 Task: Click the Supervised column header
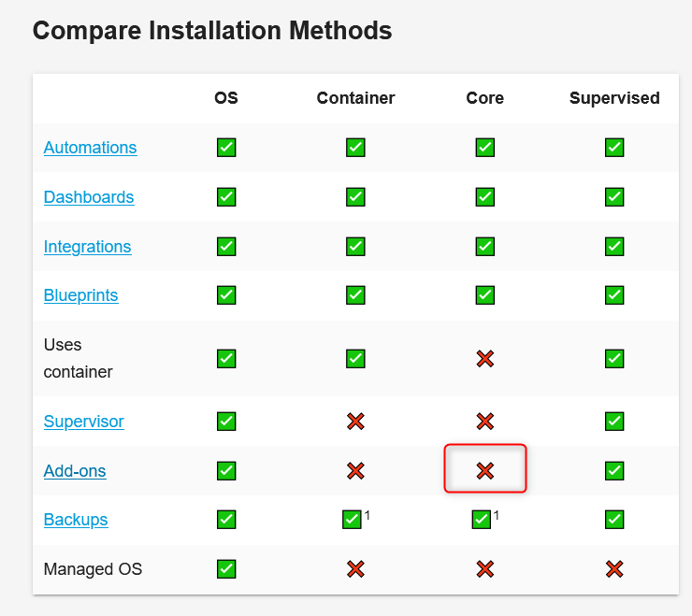pos(614,98)
